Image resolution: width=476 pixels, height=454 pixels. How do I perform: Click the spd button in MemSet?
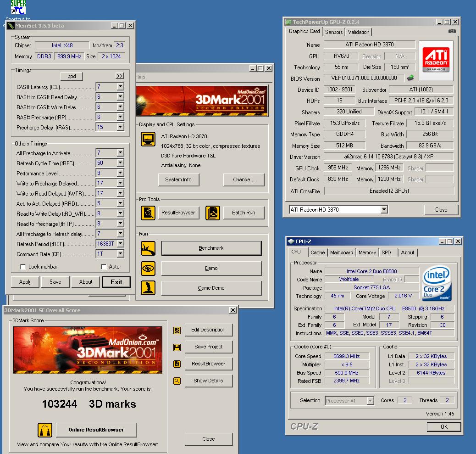tap(72, 76)
